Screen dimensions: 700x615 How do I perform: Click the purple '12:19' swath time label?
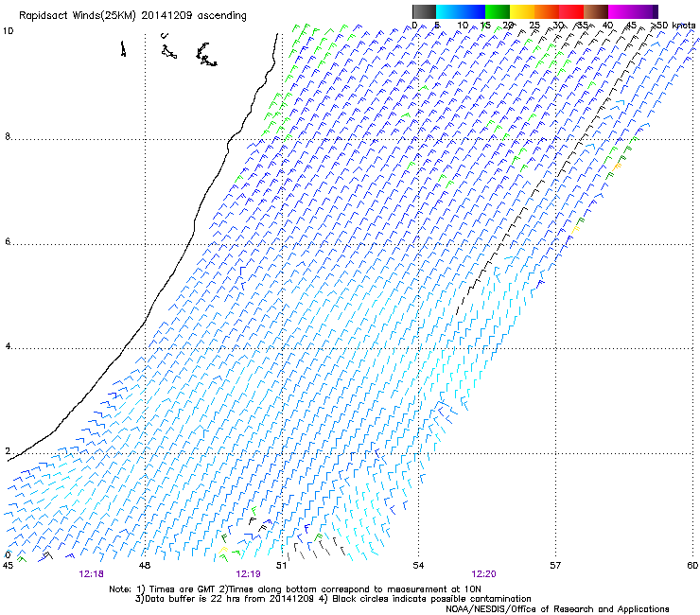[248, 574]
